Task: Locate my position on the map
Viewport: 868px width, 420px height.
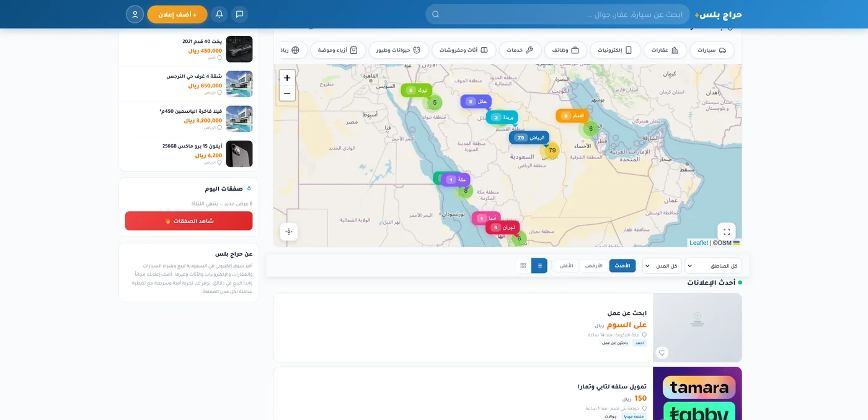Action: [x=289, y=232]
